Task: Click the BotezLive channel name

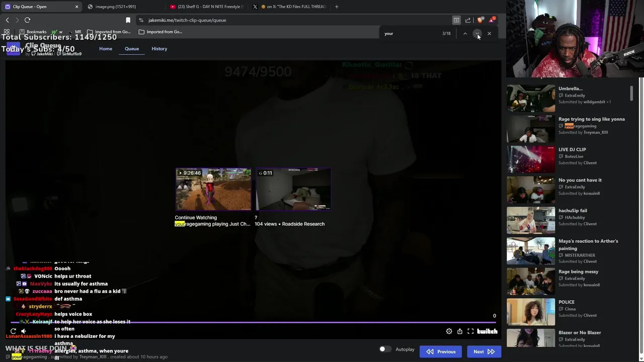Action: [x=574, y=156]
